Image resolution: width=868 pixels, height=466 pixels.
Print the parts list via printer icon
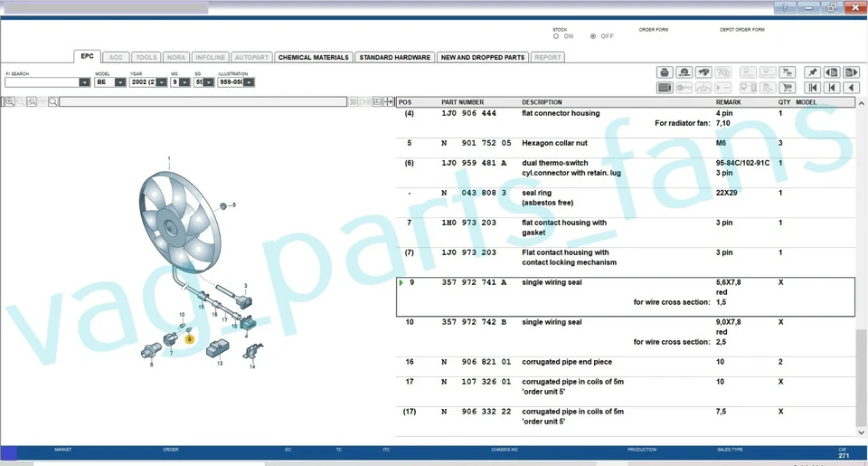point(665,72)
